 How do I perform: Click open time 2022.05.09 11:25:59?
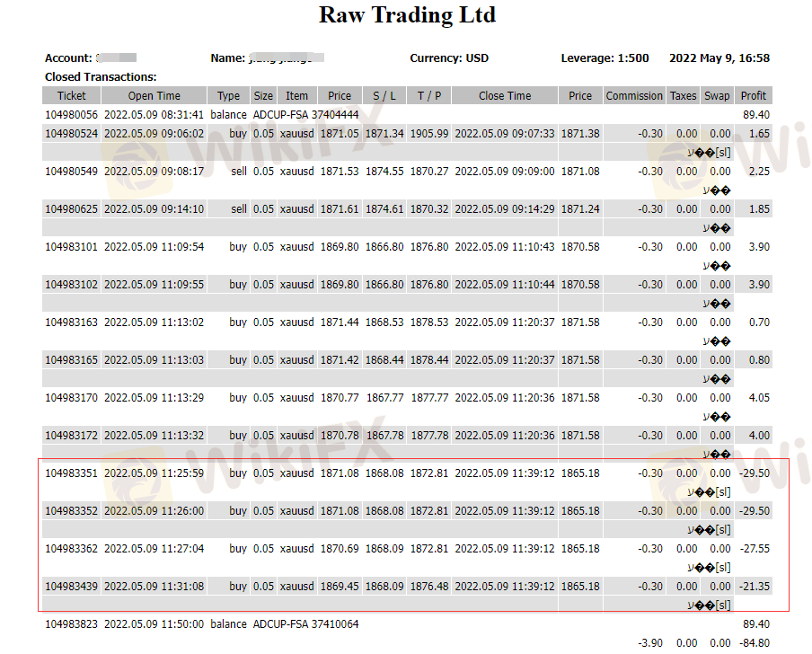154,473
